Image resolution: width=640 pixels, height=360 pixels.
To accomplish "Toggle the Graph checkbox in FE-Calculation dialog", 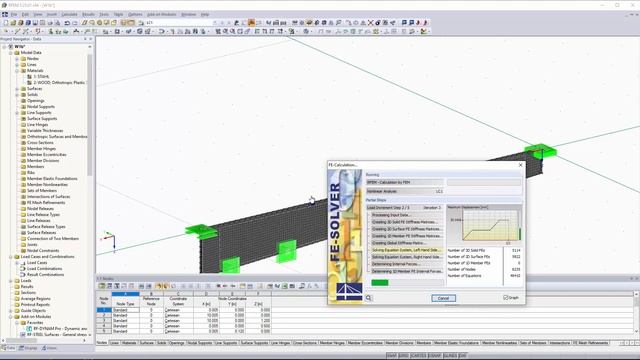I will 506,298.
